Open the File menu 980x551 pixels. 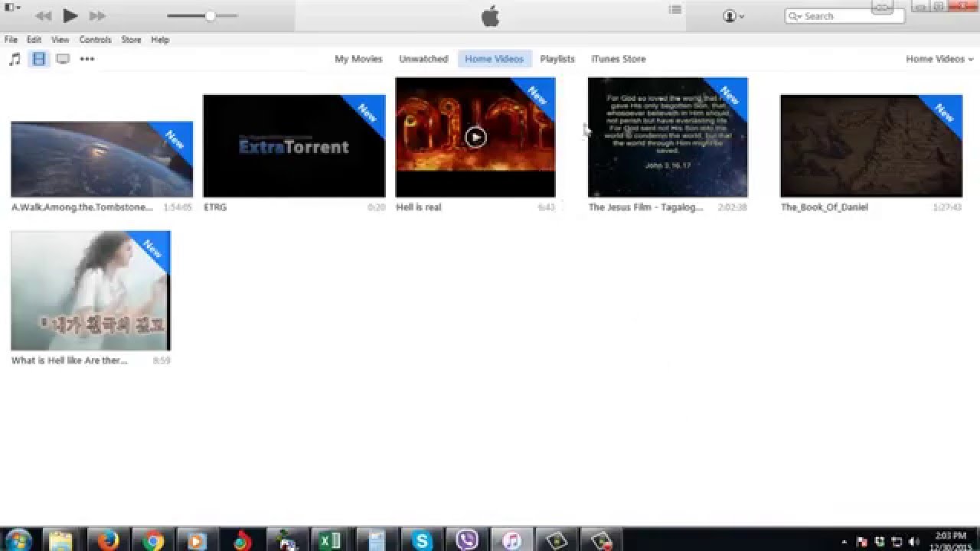click(11, 40)
